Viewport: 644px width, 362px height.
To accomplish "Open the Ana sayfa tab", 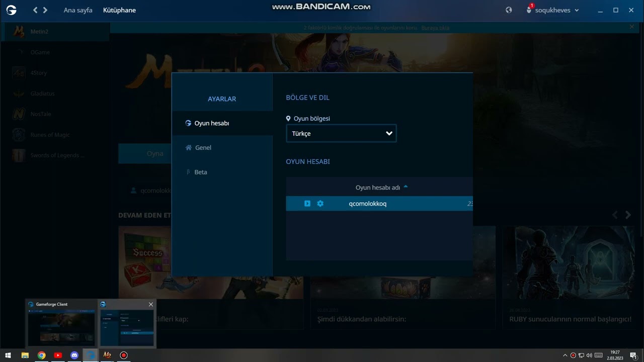I will [x=78, y=10].
